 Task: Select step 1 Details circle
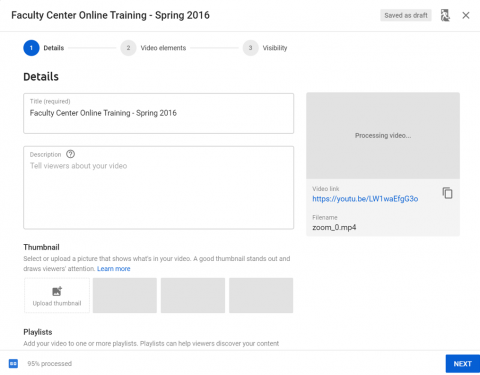pyautogui.click(x=31, y=48)
